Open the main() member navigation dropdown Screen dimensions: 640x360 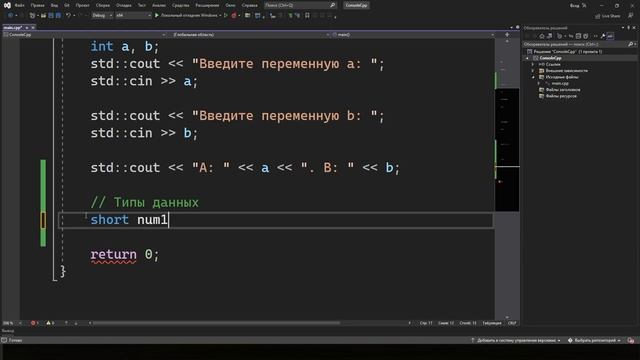click(413, 35)
